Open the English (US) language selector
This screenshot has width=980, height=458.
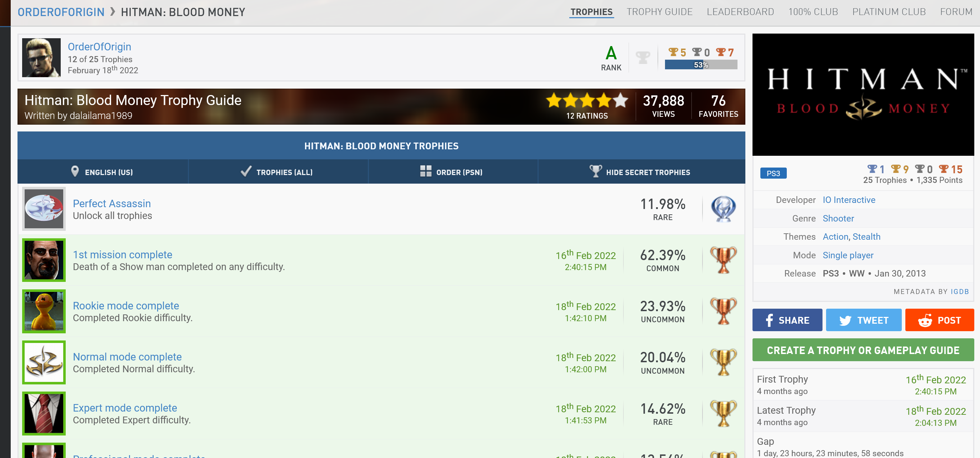pos(102,172)
